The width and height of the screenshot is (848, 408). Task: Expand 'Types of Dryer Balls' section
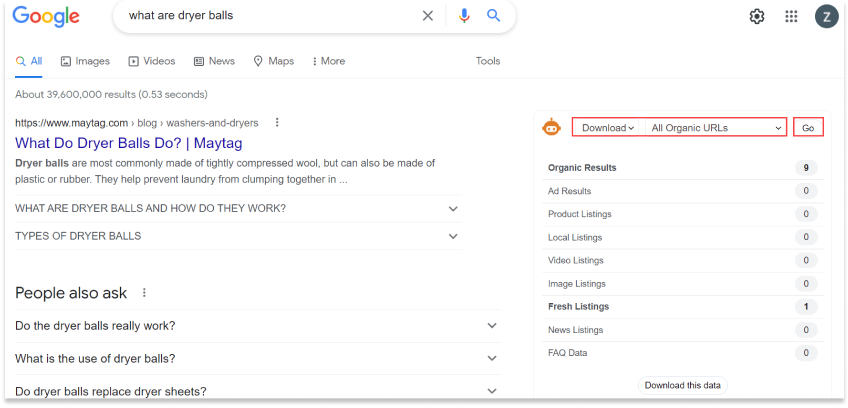click(x=453, y=236)
